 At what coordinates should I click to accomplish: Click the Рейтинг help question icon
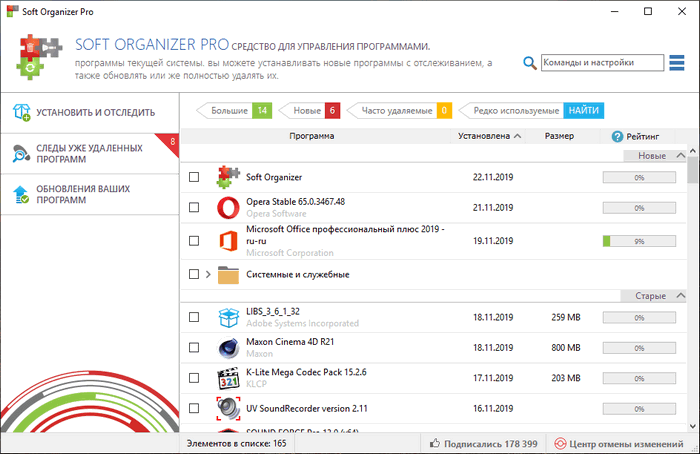pyautogui.click(x=617, y=137)
